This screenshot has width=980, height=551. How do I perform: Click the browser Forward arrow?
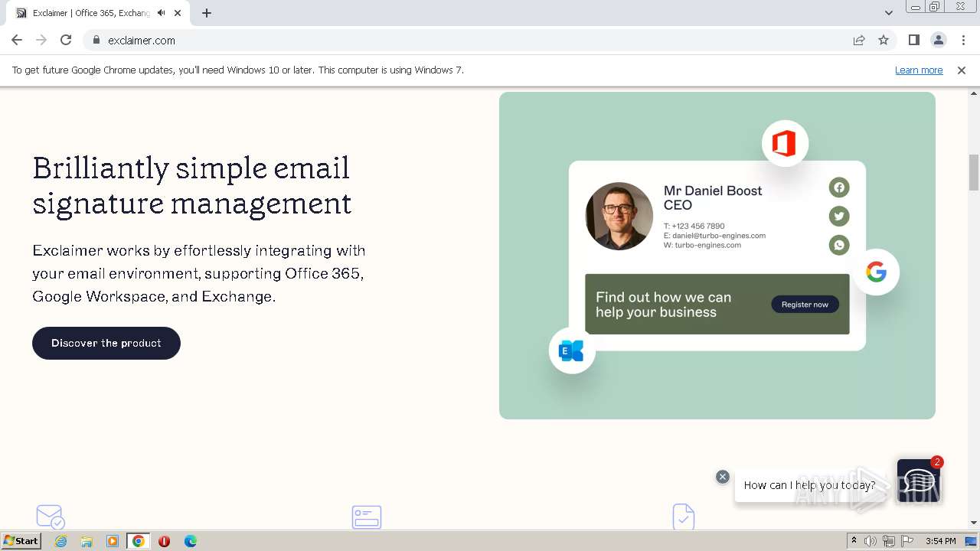pos(41,40)
